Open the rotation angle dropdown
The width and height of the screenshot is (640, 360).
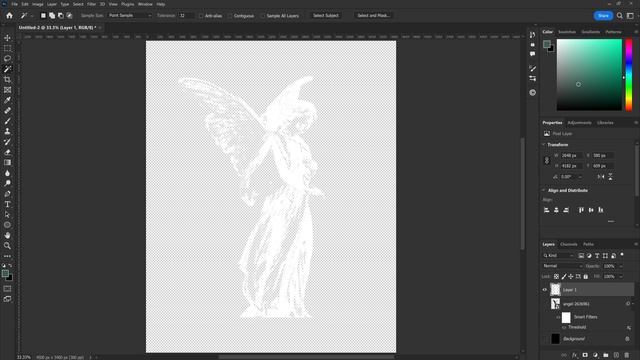[580, 177]
